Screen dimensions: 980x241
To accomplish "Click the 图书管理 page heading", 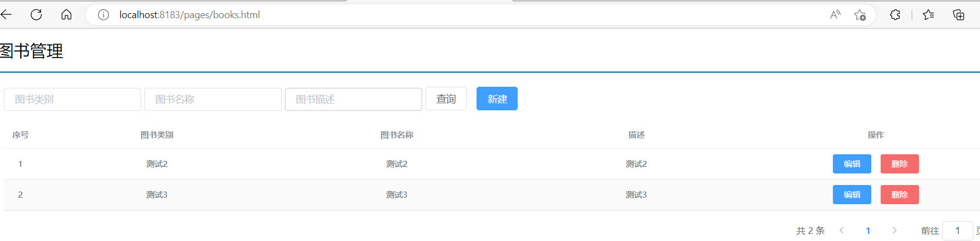I will point(31,51).
